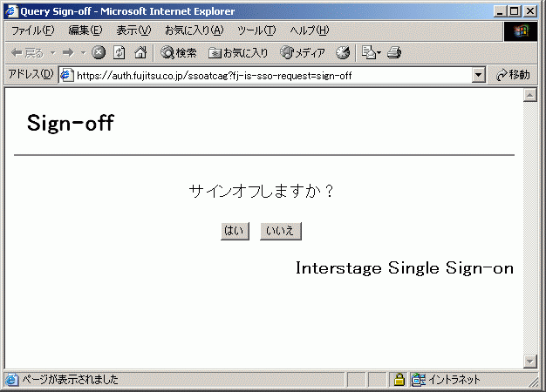The width and height of the screenshot is (546, 392).
Task: Close the Internet Explorer window
Action: click(x=530, y=11)
